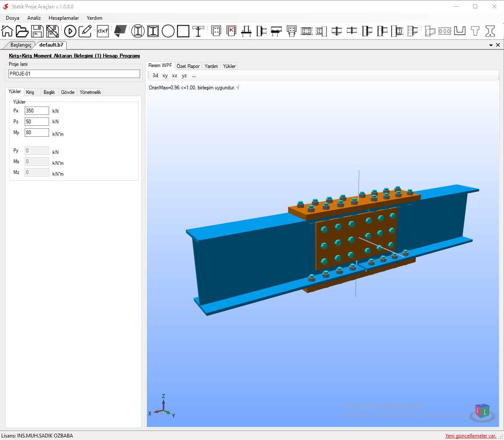
Task: Click the 'Yeni güncellemeler var.' link
Action: (x=470, y=436)
